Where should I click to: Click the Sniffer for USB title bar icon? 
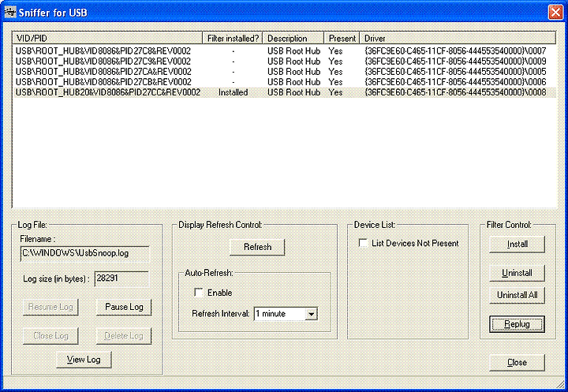pos(10,12)
